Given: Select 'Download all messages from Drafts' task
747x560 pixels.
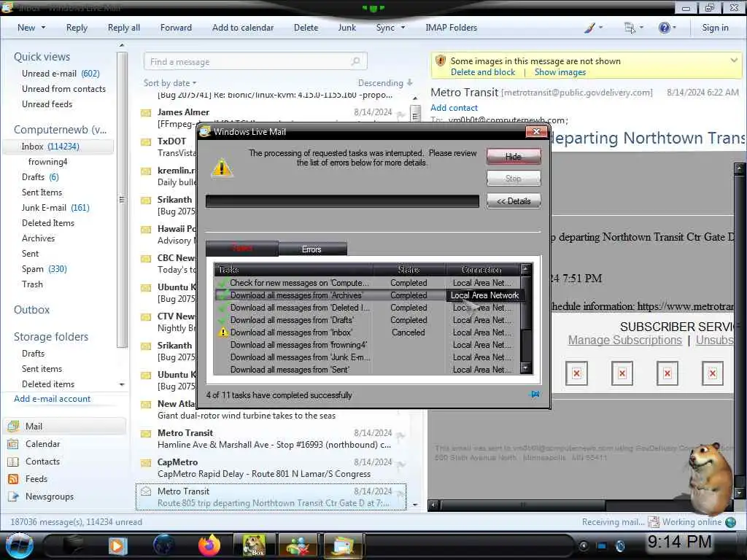Looking at the screenshot, I should pos(292,320).
